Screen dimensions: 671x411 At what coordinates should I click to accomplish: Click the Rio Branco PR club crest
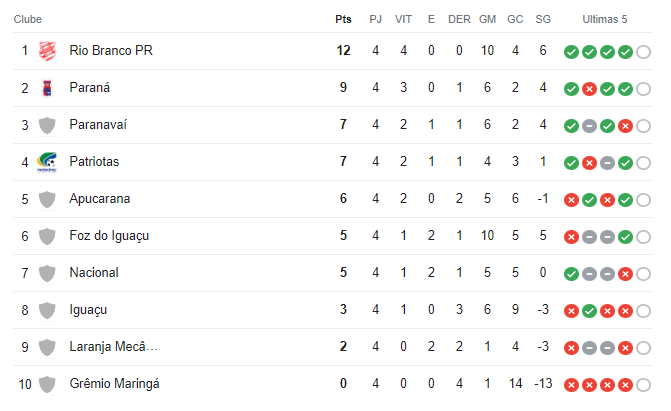click(x=46, y=51)
